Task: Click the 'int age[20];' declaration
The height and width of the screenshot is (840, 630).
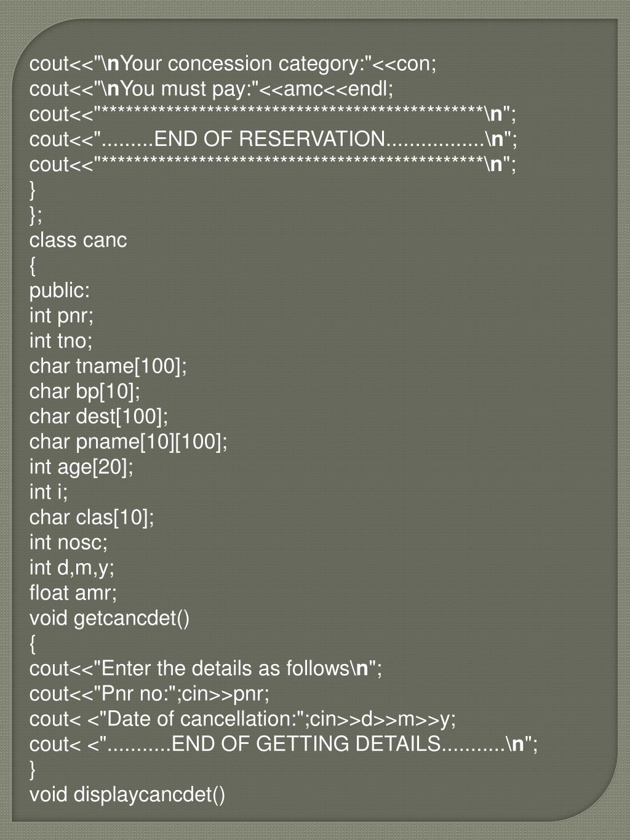Action: 81,467
